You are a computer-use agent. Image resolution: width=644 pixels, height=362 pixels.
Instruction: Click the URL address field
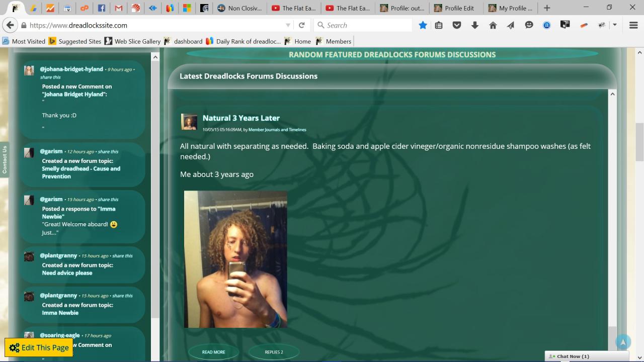pyautogui.click(x=156, y=25)
